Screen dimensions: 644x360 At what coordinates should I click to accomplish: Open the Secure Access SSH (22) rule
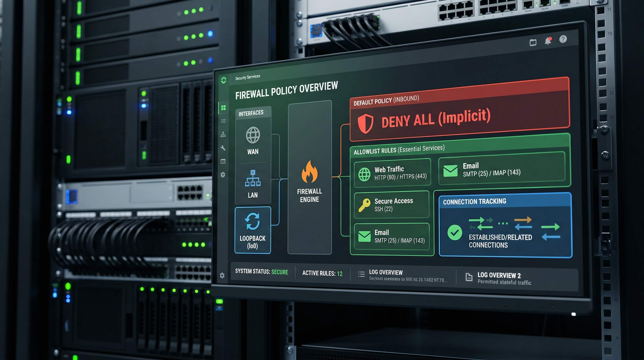point(392,205)
